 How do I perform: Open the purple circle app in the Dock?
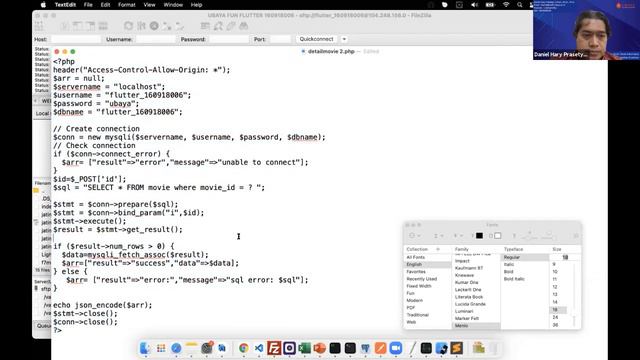pyautogui.click(x=289, y=348)
